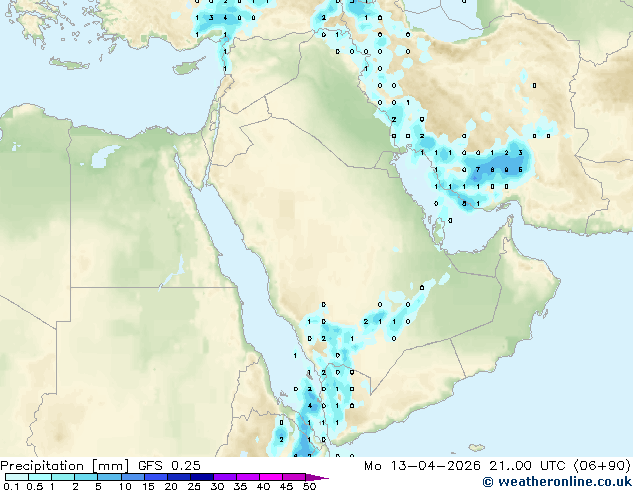
Task: Click the precipitation value 7 over southern Iran
Action: (x=478, y=170)
